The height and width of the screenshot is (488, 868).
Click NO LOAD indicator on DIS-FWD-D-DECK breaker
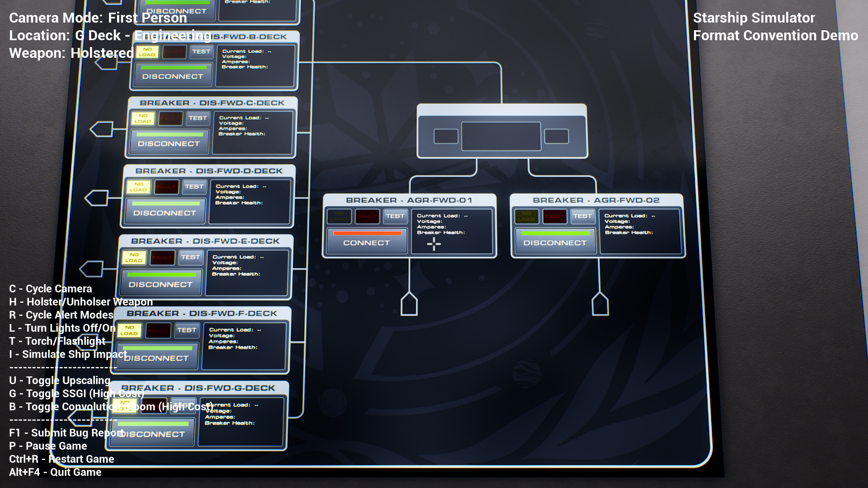138,187
